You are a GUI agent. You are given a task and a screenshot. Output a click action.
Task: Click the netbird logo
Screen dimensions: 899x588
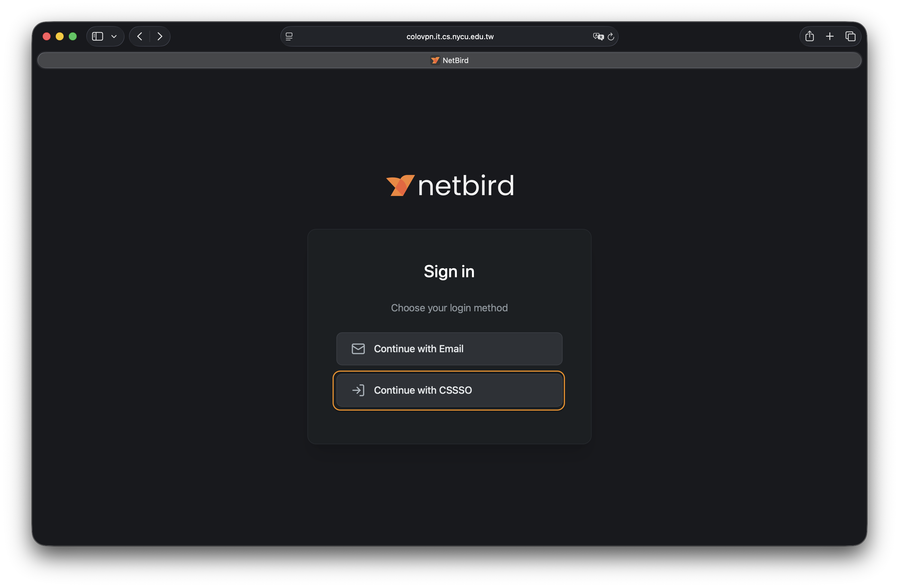tap(450, 185)
